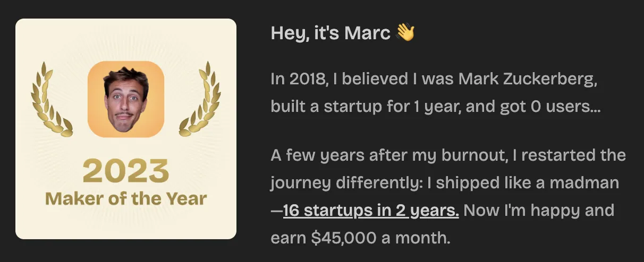Click the "Maker of the Year" caption

click(126, 199)
